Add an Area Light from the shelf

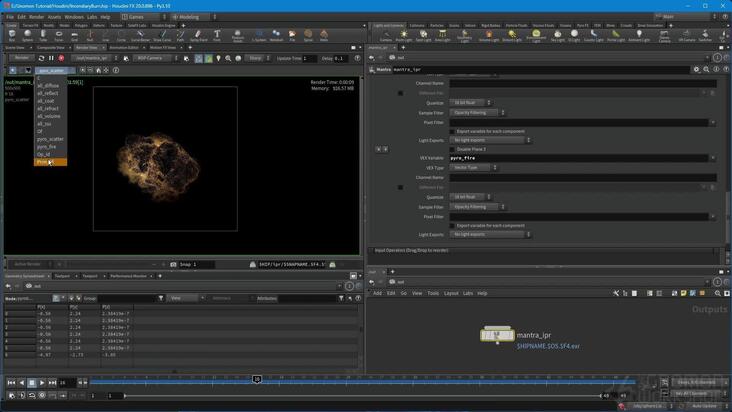click(442, 35)
